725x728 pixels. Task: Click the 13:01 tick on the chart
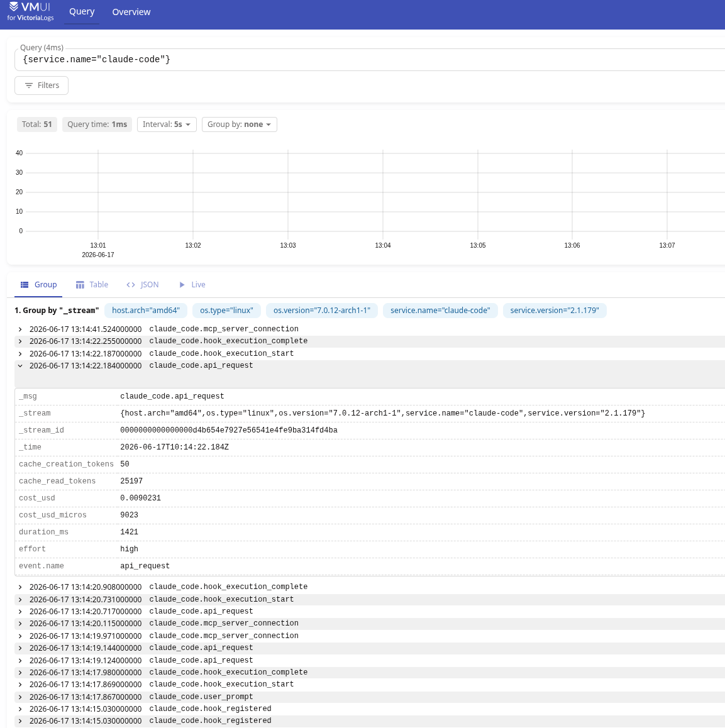point(98,245)
